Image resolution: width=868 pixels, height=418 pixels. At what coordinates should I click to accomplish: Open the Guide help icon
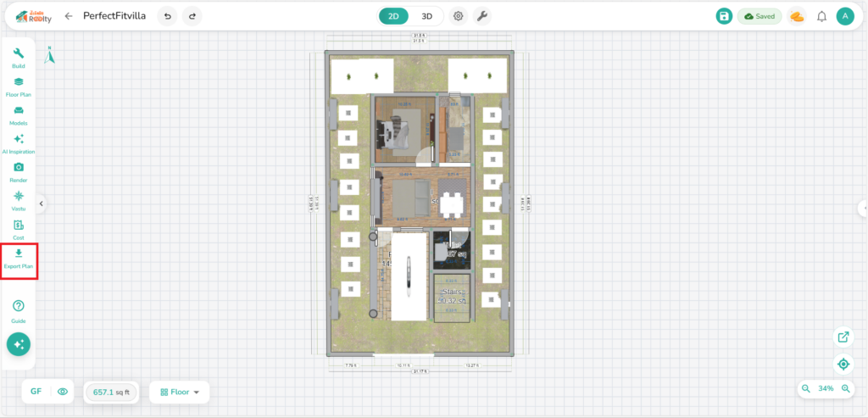coord(19,306)
